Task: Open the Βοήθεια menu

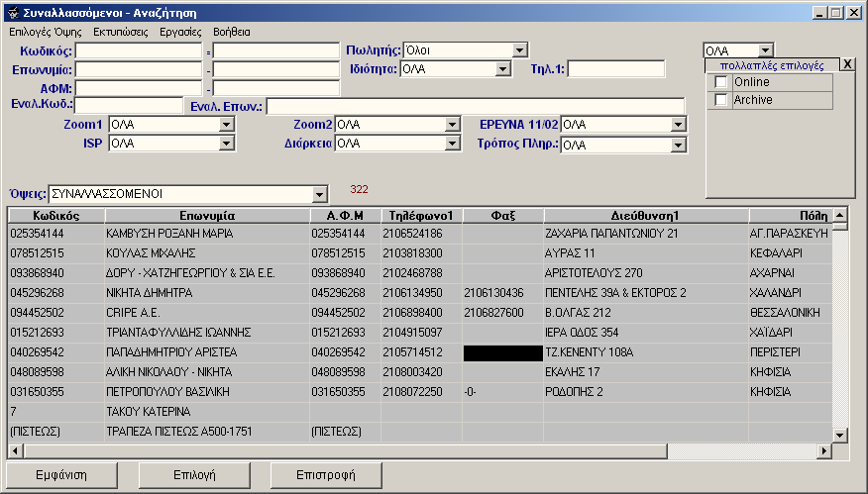Action: (x=231, y=32)
